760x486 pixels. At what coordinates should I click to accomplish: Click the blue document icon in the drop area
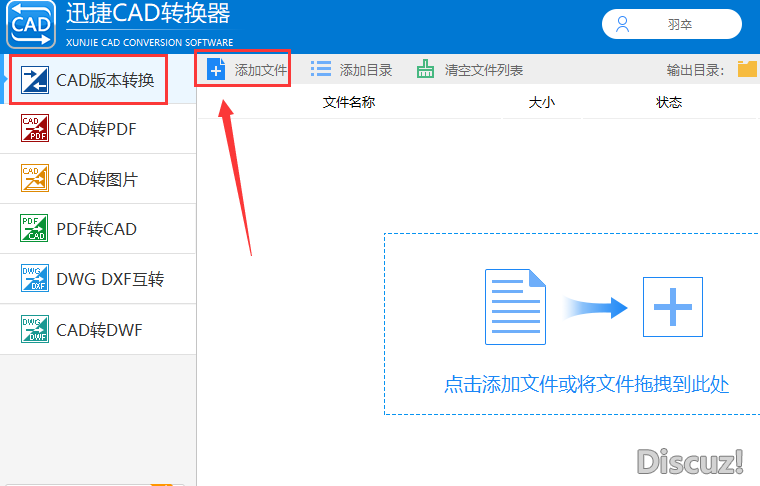coord(516,306)
